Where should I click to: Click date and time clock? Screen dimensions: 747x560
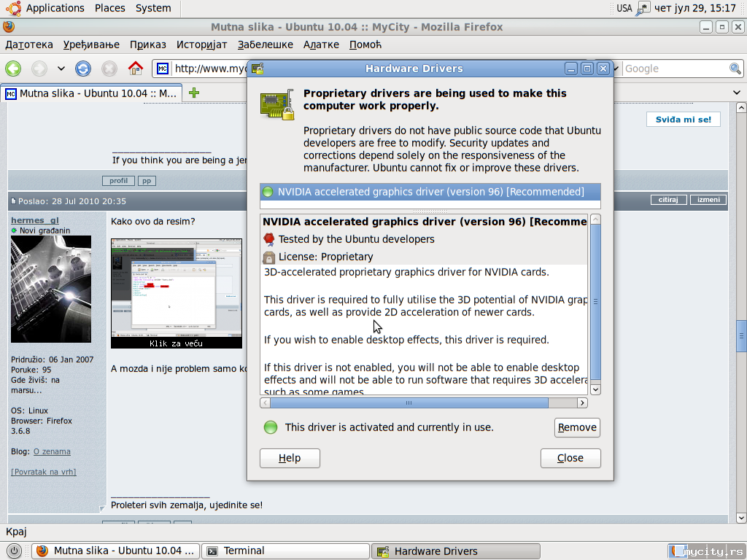pos(694,8)
